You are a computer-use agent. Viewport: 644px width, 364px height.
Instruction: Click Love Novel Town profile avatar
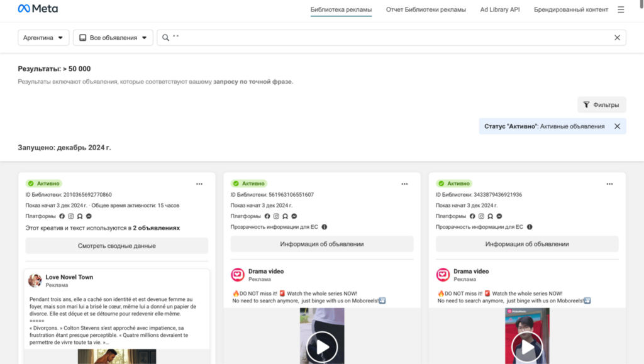point(35,280)
